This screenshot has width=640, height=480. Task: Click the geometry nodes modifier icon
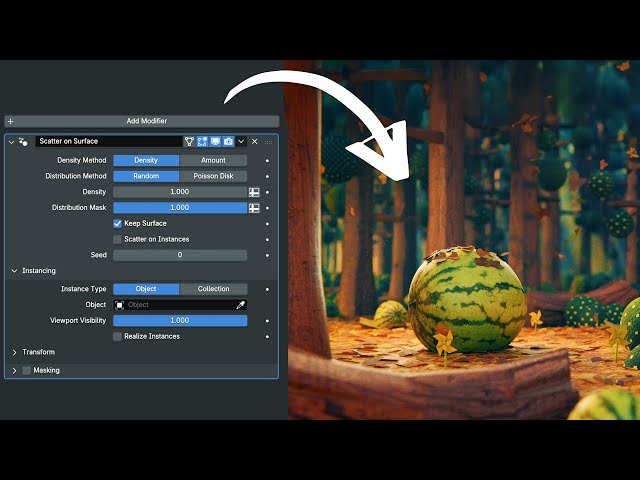click(23, 142)
